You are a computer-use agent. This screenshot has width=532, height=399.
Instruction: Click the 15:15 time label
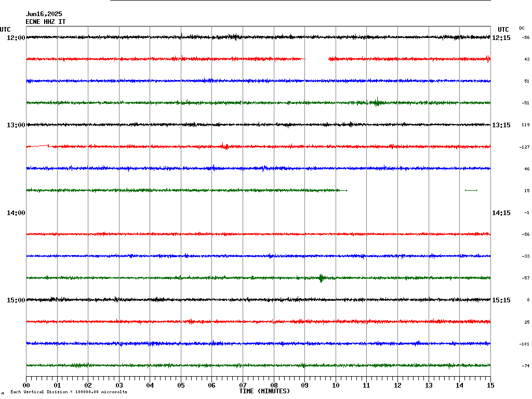pyautogui.click(x=501, y=300)
